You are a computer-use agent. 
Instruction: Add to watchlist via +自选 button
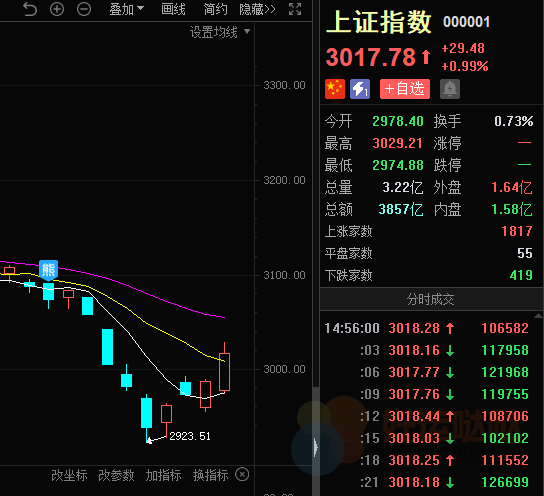[405, 89]
